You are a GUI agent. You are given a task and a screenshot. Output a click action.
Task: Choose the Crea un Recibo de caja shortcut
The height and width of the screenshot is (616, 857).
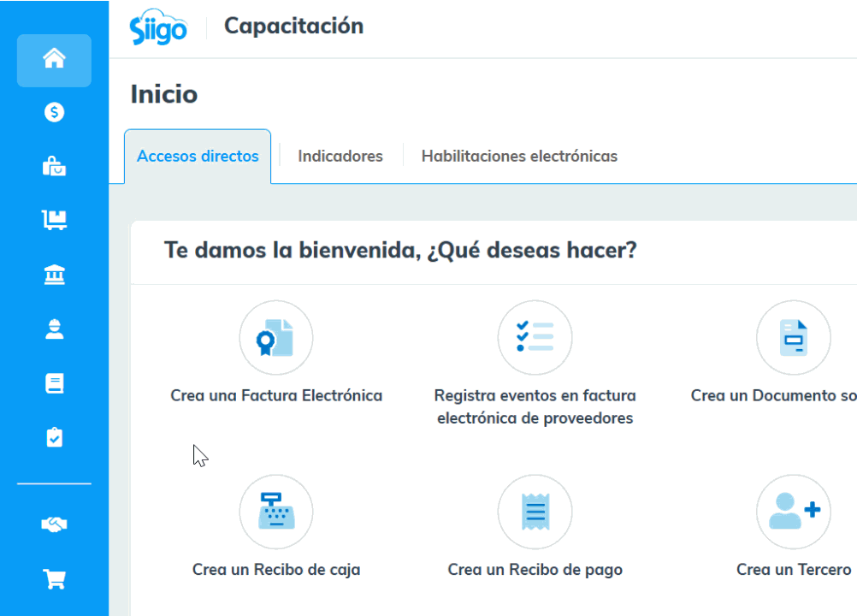point(276,512)
